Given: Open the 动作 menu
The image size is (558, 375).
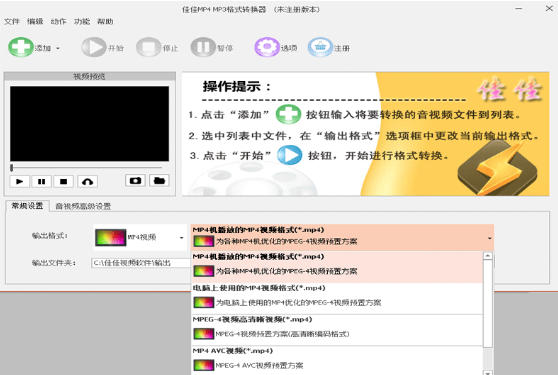Looking at the screenshot, I should pos(58,21).
